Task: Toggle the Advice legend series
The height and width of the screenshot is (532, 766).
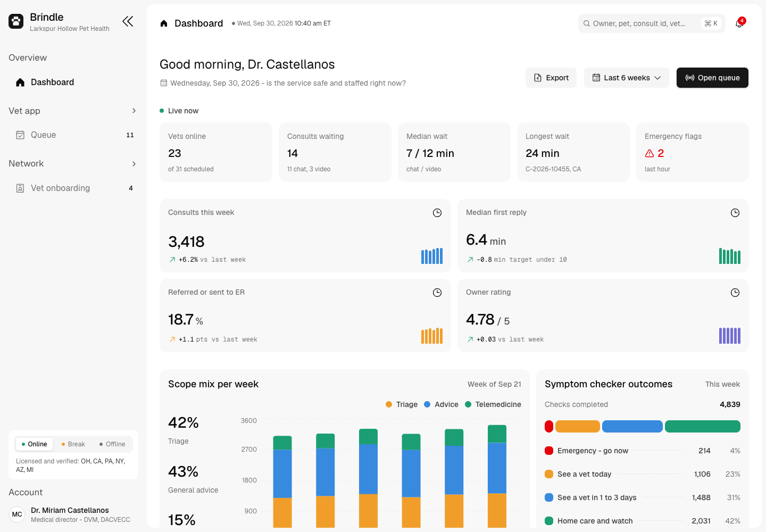Action: pos(441,404)
